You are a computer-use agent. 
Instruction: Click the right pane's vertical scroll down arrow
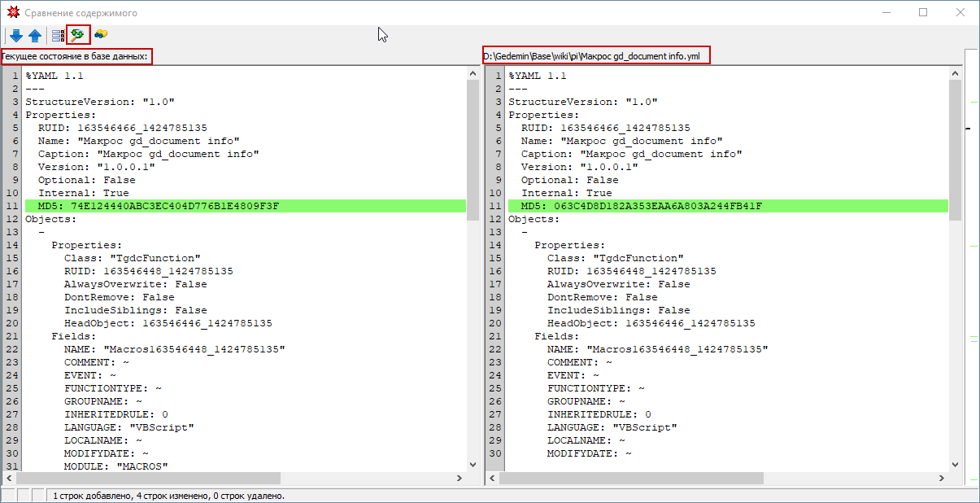point(955,464)
